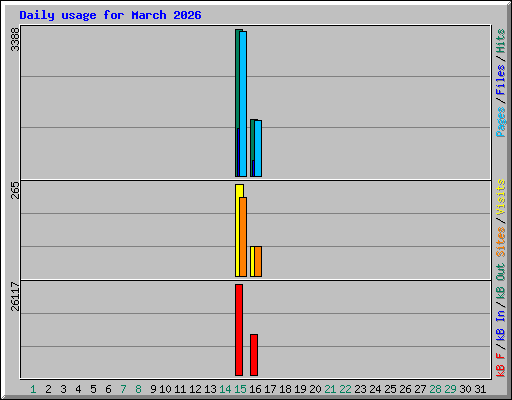Click green x-axis day label 22

pyautogui.click(x=345, y=389)
